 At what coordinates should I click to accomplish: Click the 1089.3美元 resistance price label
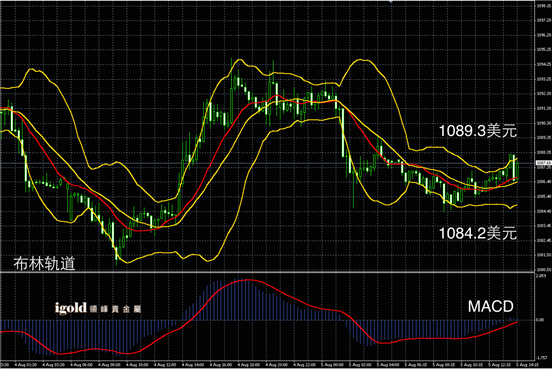pos(478,131)
